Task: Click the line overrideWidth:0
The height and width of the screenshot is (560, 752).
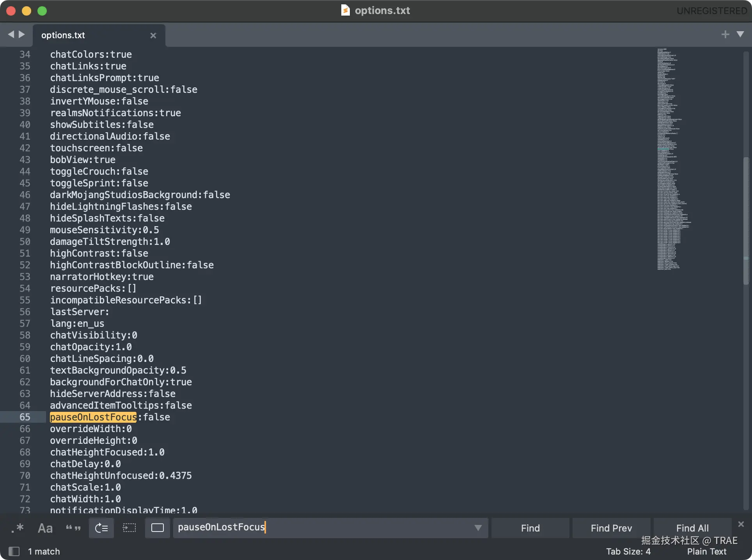Action: click(x=91, y=429)
